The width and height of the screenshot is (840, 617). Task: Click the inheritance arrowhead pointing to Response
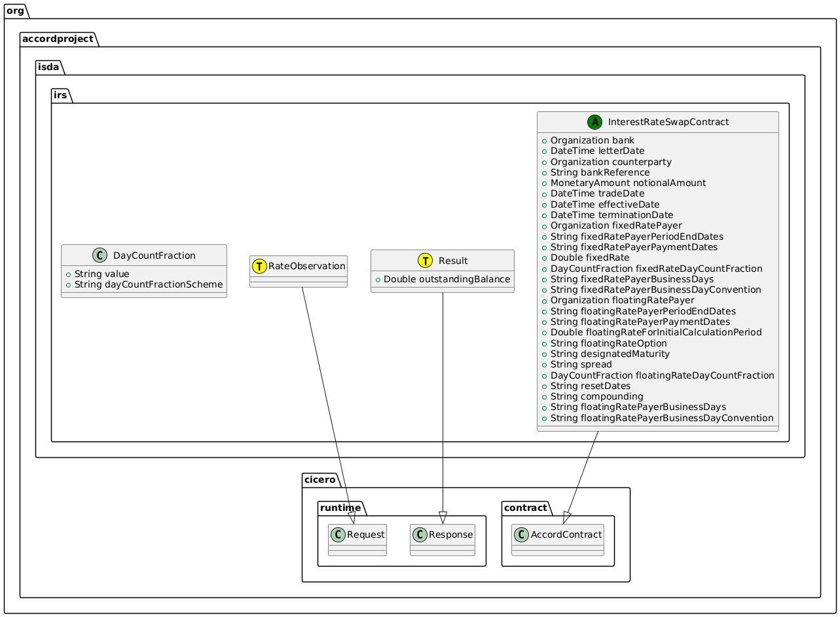tap(443, 517)
